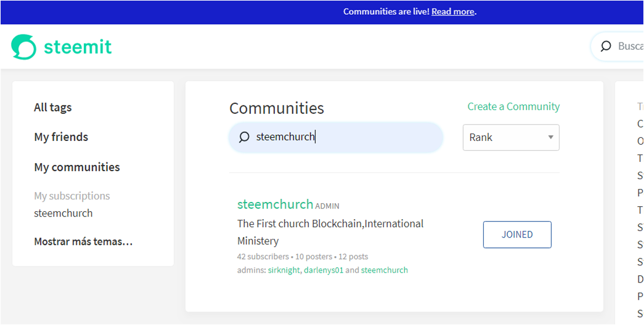
Task: Click the steemit wordmark in the header
Action: [78, 46]
